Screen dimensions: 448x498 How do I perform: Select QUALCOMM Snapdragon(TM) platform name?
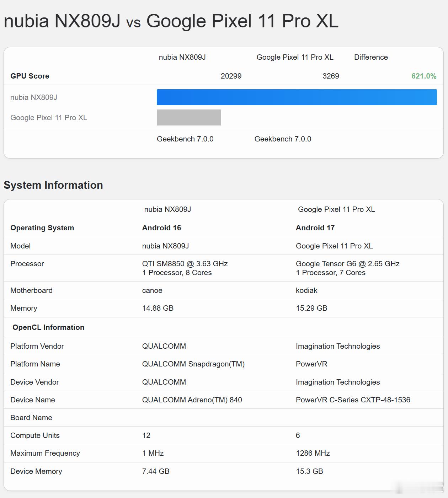point(193,364)
